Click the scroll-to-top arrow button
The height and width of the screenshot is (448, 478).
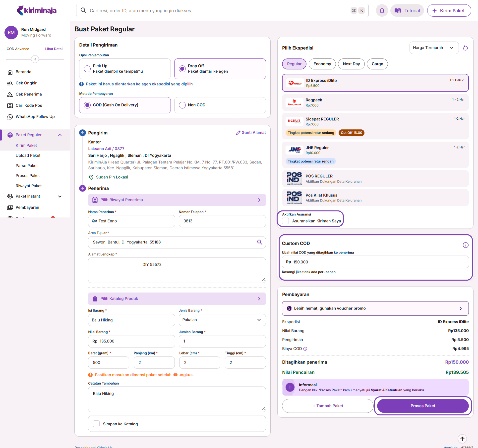click(x=462, y=439)
